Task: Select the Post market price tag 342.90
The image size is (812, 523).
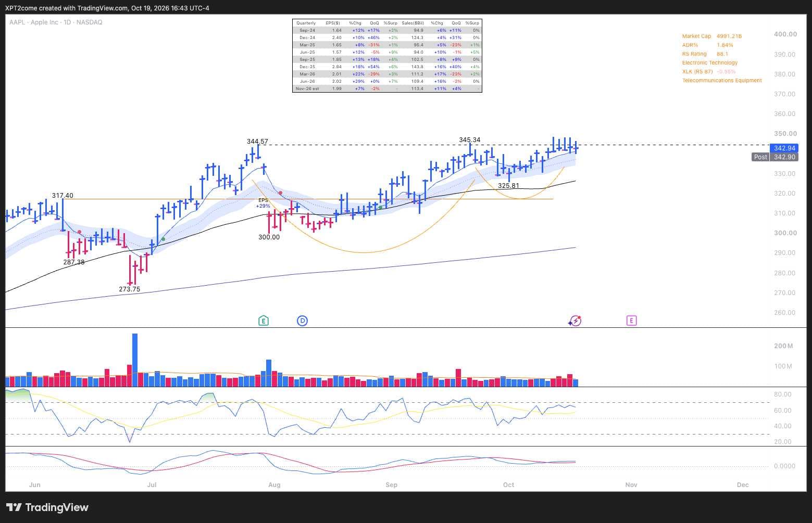Action: 775,157
